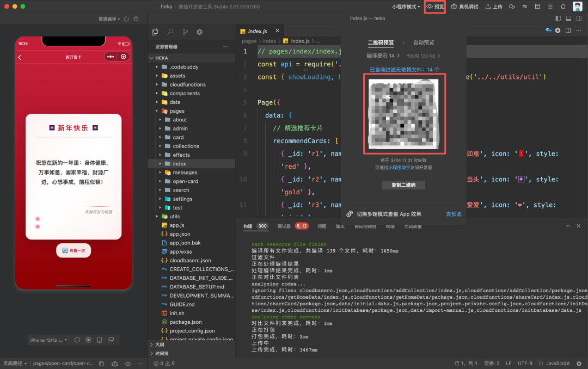Screen dimensions: 588x369
Task: Open the 小程序模式 mode dropdown
Action: pos(406,7)
